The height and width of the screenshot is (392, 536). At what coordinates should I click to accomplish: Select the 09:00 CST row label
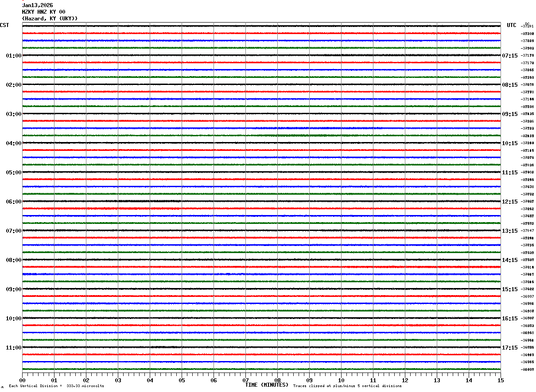point(14,289)
